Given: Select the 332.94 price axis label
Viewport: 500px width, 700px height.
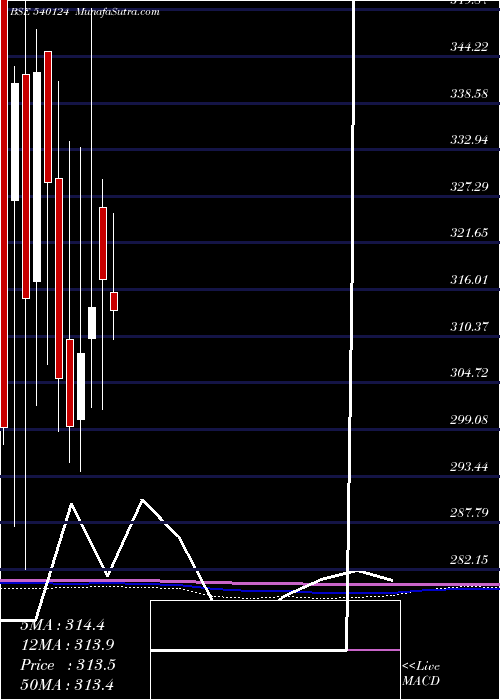Looking at the screenshot, I should point(469,140).
